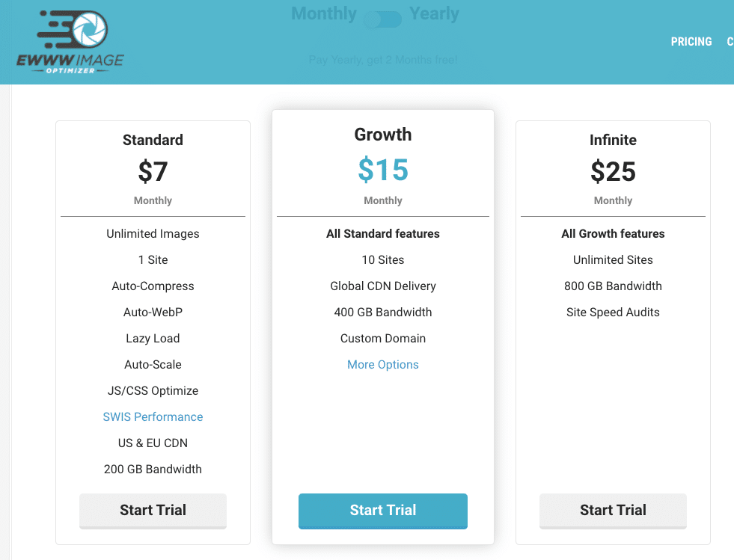734x560 pixels.
Task: Click the Growth plan title
Action: (x=383, y=135)
